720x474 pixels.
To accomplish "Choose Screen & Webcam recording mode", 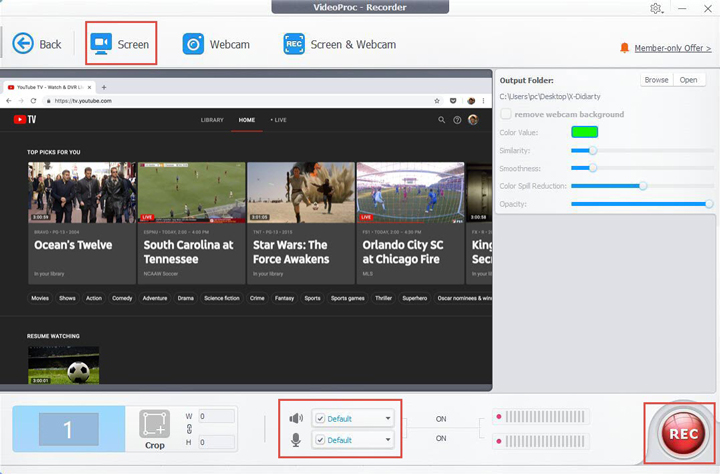I will [340, 44].
